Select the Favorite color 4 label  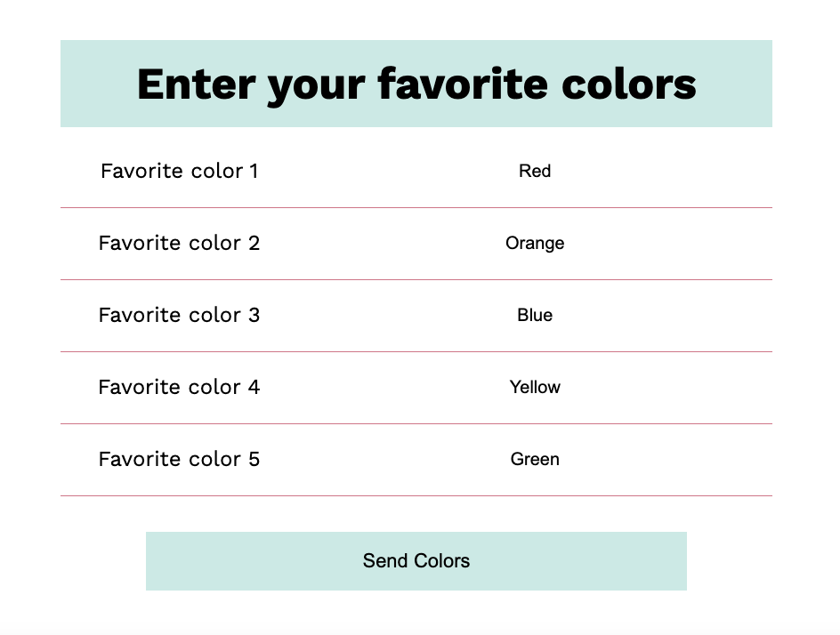[x=179, y=387]
